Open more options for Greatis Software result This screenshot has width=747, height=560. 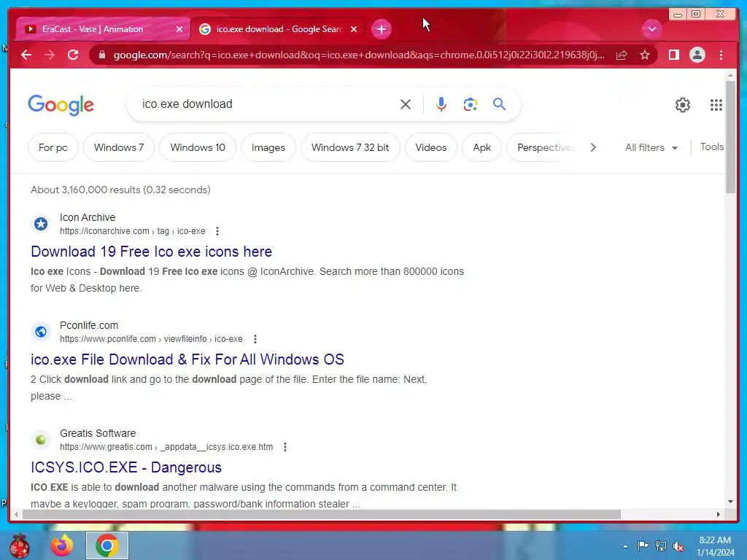285,447
